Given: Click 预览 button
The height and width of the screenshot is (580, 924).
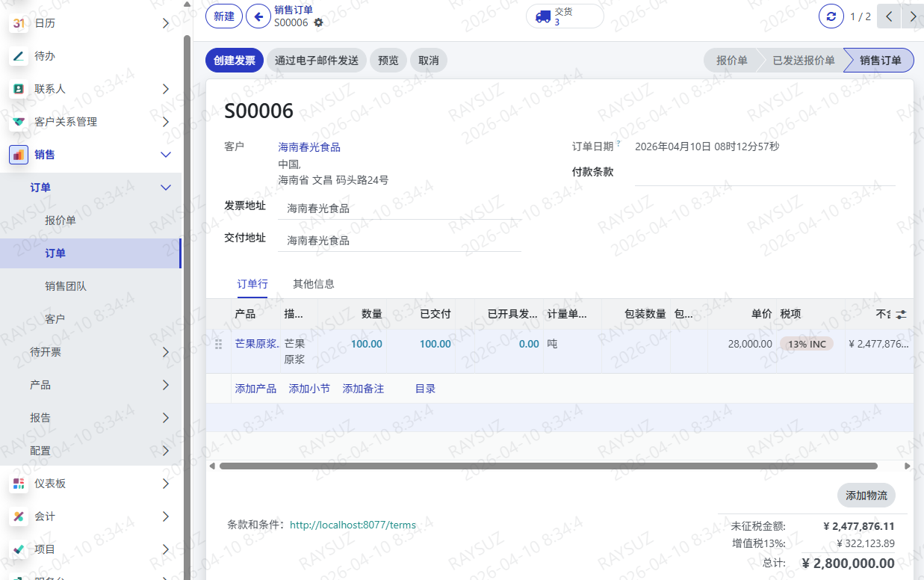Looking at the screenshot, I should pyautogui.click(x=388, y=61).
